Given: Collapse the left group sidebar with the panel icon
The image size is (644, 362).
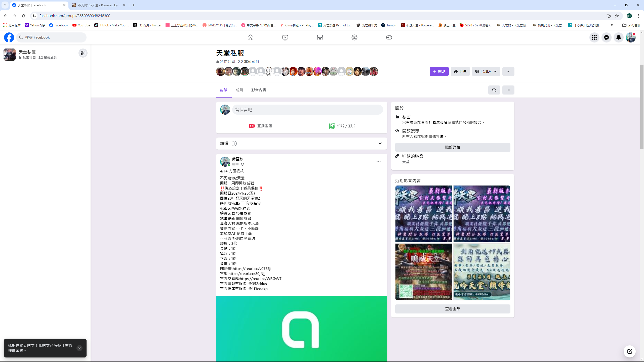Looking at the screenshot, I should (83, 53).
